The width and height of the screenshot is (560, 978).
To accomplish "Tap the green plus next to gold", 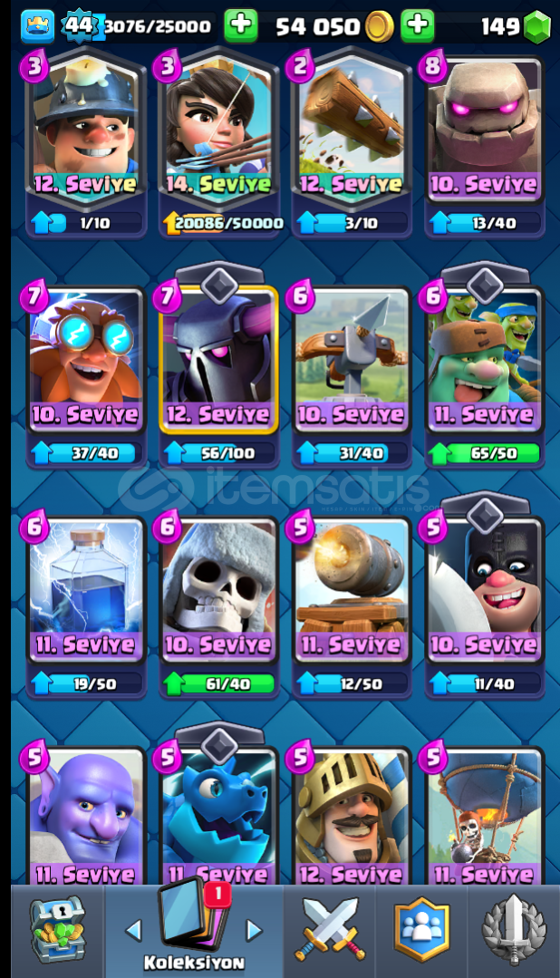I will tap(241, 26).
